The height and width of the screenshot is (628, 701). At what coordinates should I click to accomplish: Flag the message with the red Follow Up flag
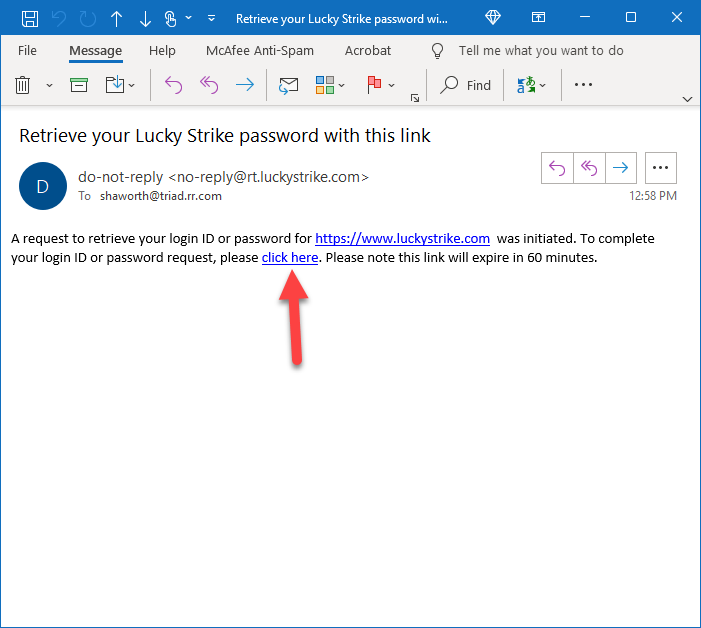coord(374,85)
